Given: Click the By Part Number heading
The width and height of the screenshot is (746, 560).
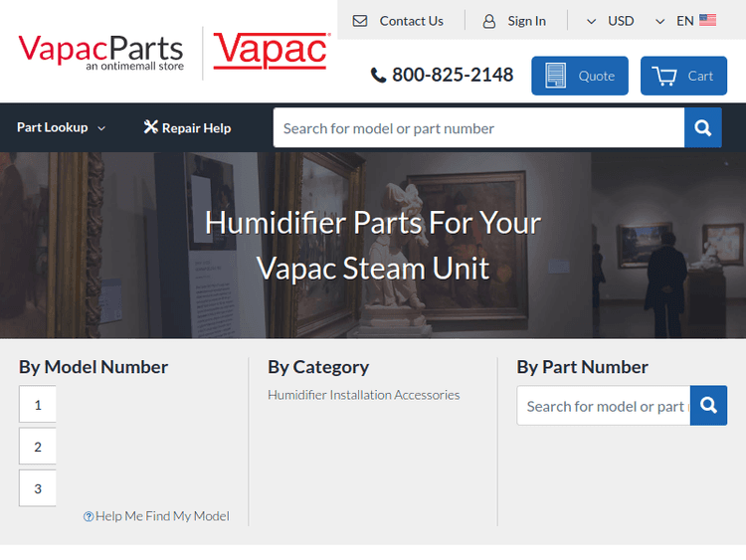Looking at the screenshot, I should coord(582,367).
